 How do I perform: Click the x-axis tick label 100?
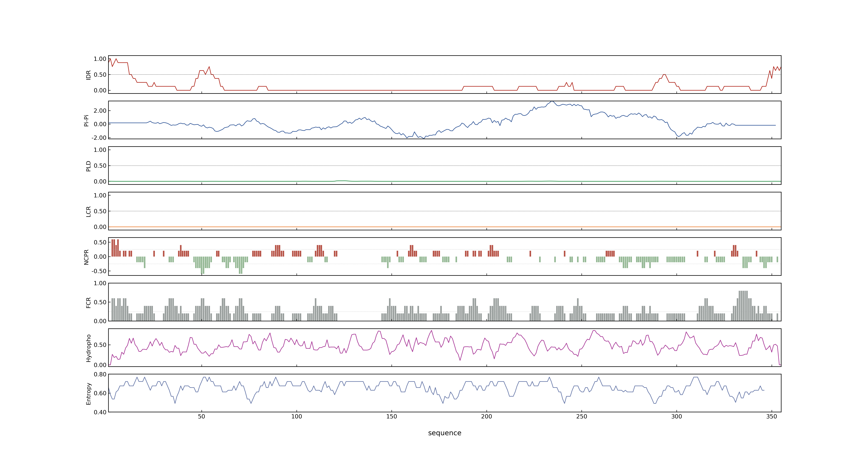(297, 416)
